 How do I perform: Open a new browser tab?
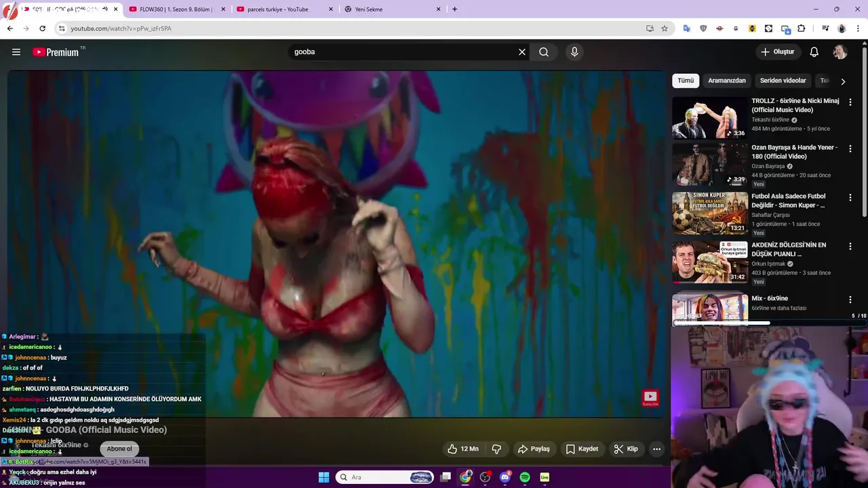(x=454, y=9)
